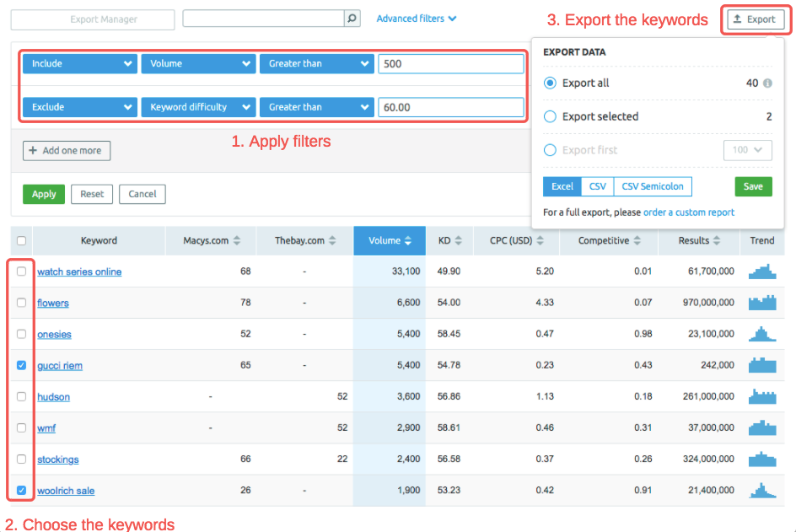Click the Competitive column sort arrows
796x532 pixels.
[637, 241]
